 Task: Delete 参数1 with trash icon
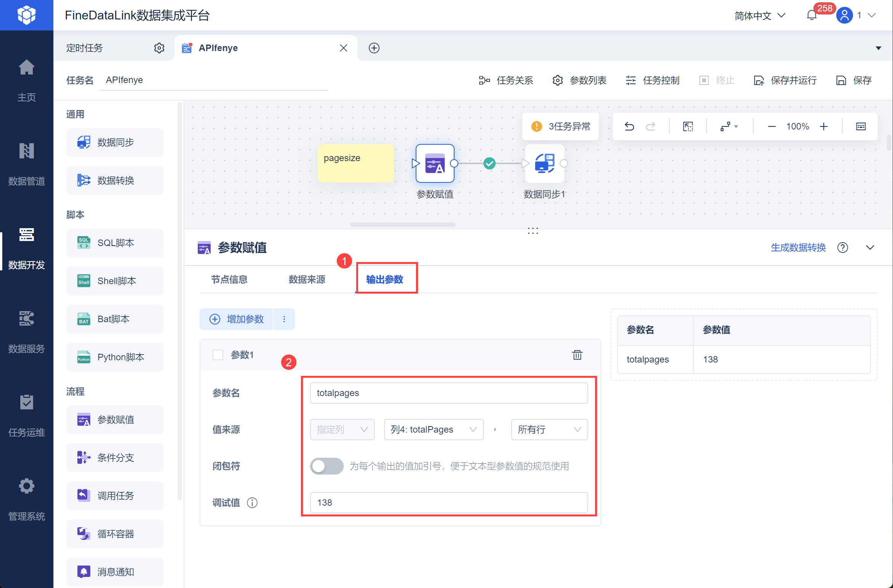[577, 355]
